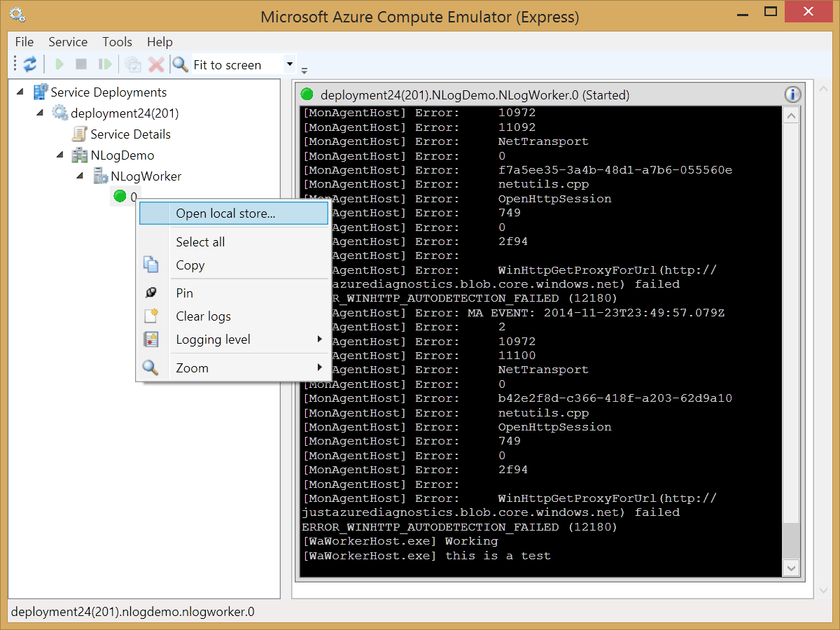Click the info icon in the log header
Screen dimensions: 840x630
792,94
